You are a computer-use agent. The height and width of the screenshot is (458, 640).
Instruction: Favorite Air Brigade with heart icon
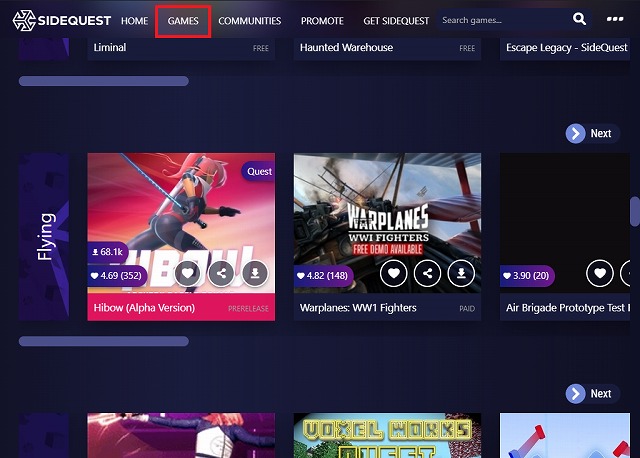click(600, 273)
